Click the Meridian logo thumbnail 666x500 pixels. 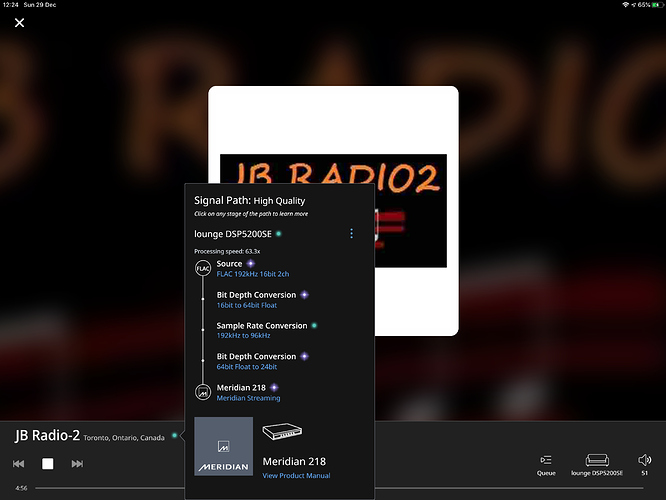[223, 446]
